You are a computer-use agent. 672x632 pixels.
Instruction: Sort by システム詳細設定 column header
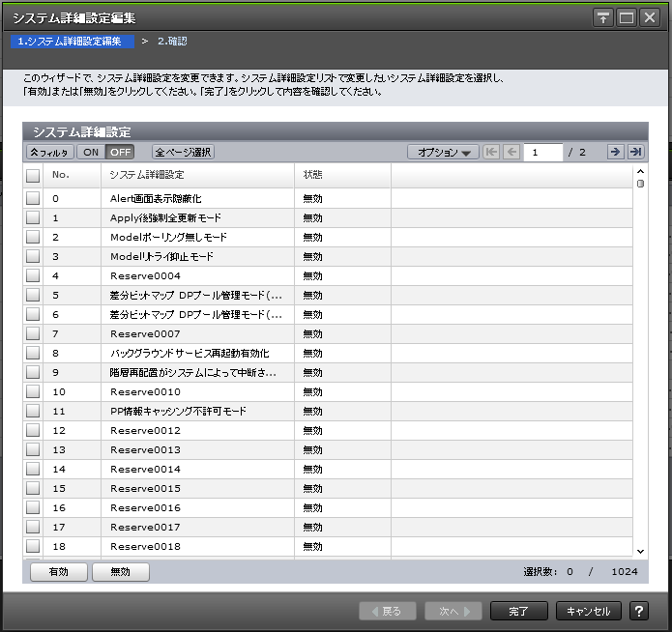tap(197, 175)
